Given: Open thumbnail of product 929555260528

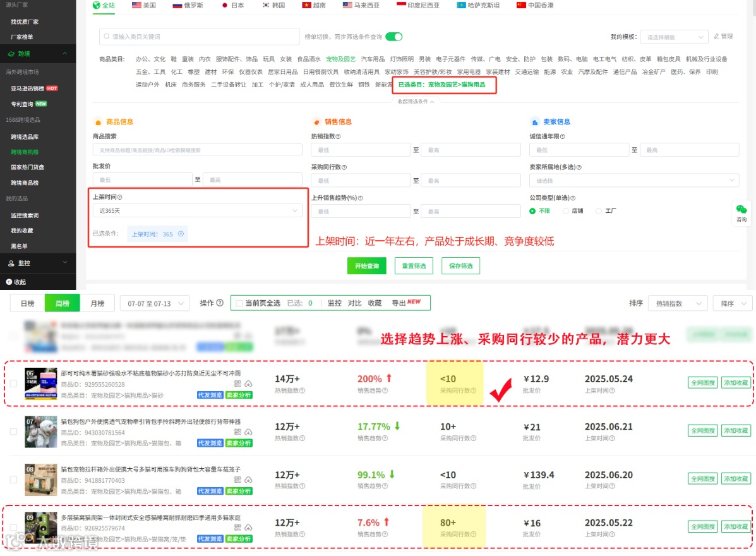Looking at the screenshot, I should [41, 384].
